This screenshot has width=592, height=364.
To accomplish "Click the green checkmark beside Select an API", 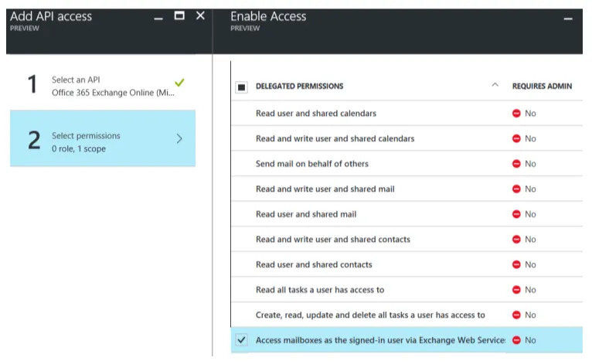I will point(180,81).
